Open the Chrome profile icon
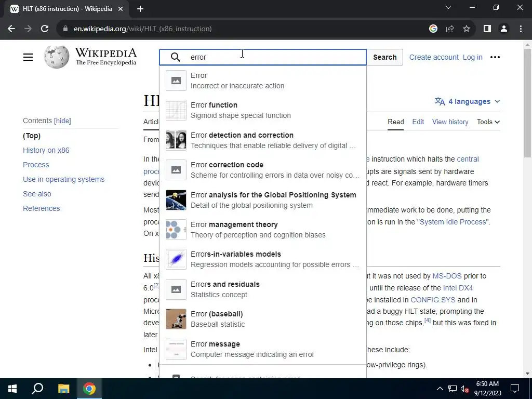 (504, 29)
